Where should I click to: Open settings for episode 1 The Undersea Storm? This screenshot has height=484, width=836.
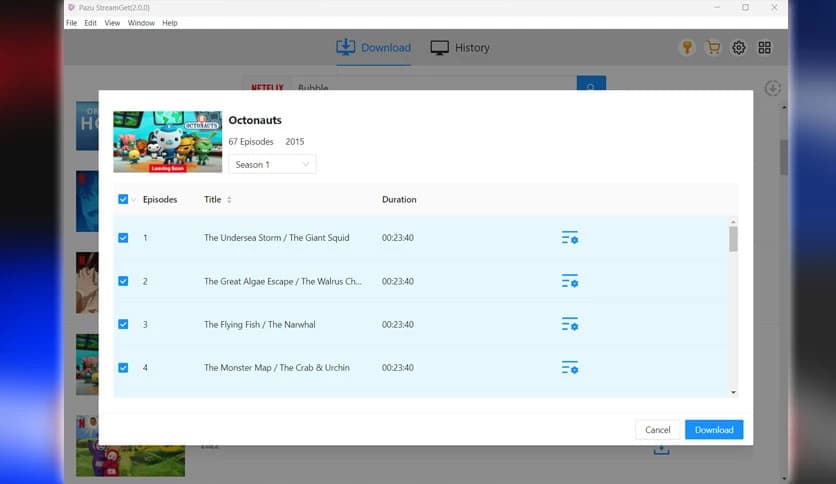coord(569,238)
